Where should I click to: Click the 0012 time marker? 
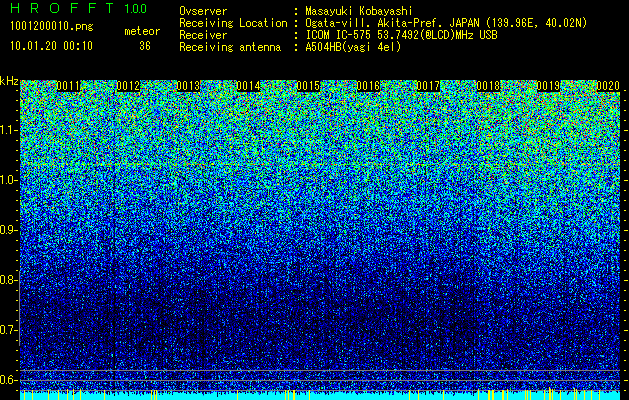coord(128,86)
